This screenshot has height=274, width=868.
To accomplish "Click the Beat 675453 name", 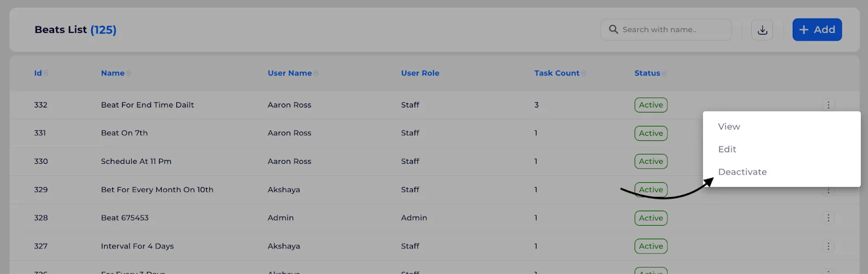I will [125, 218].
